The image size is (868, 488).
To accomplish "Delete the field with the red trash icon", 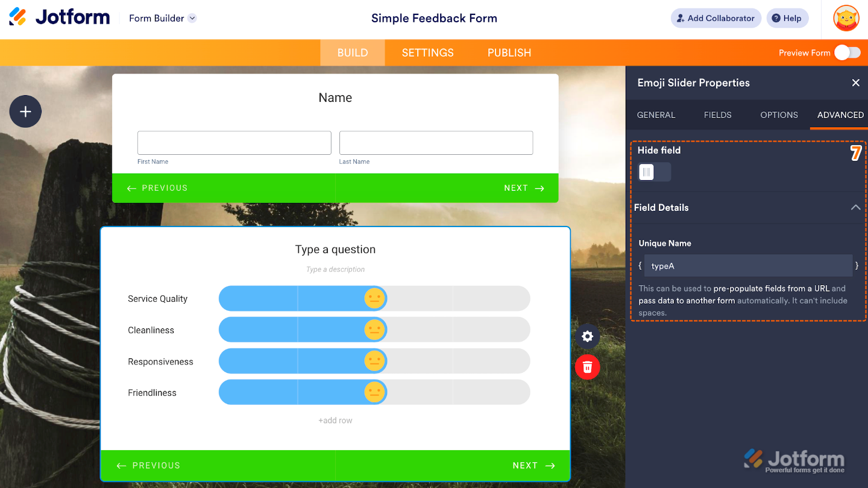I will point(588,367).
